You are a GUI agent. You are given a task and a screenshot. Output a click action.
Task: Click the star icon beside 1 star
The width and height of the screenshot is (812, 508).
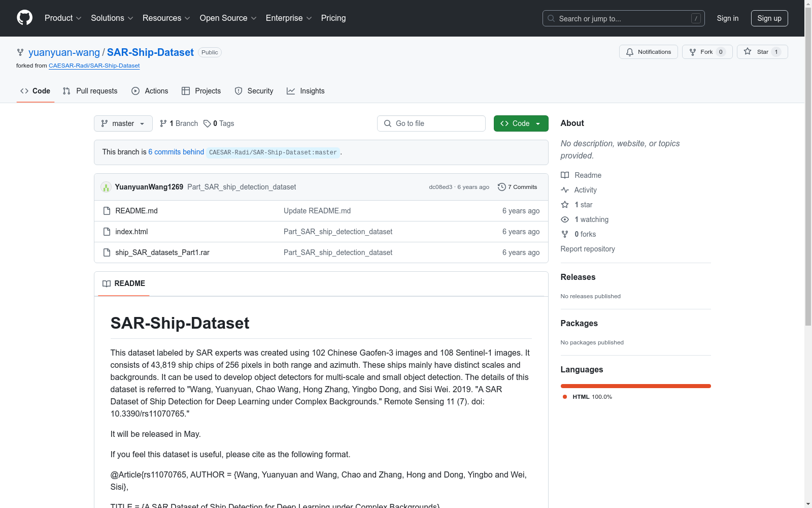click(x=565, y=205)
